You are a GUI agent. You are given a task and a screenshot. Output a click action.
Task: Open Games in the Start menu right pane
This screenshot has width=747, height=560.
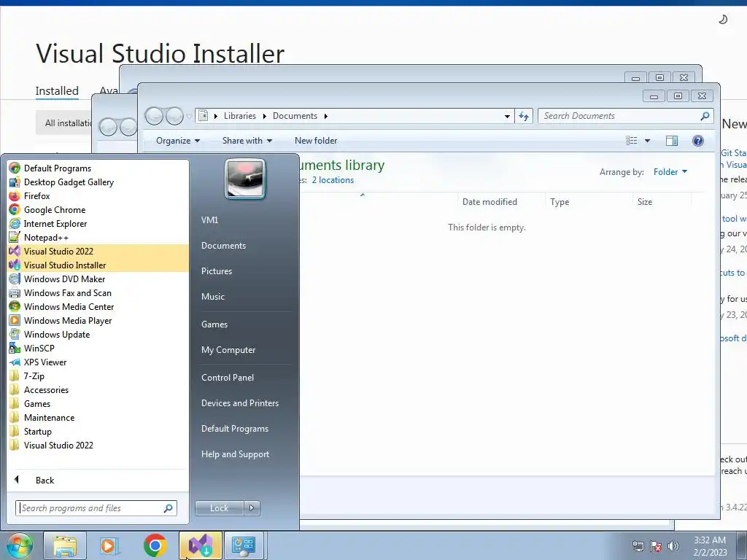point(244,324)
